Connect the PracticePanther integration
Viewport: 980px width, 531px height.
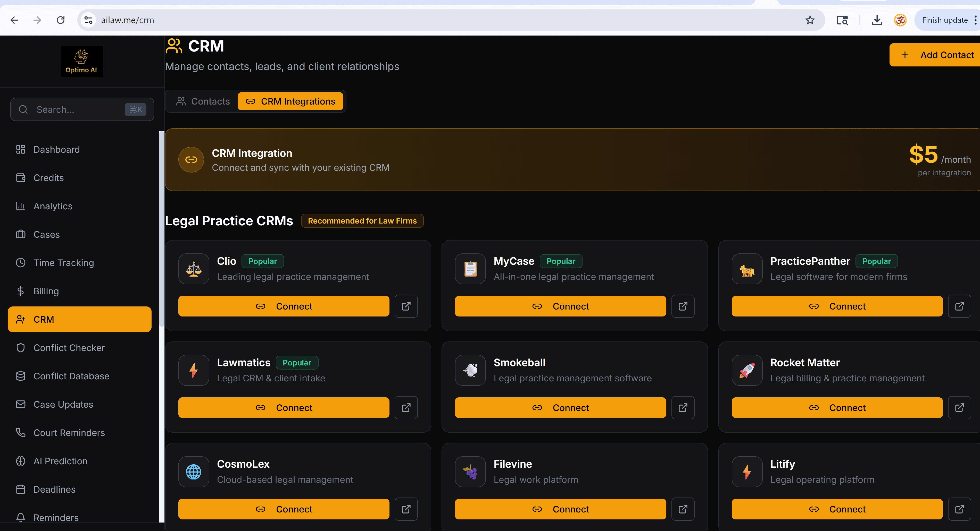(x=837, y=306)
